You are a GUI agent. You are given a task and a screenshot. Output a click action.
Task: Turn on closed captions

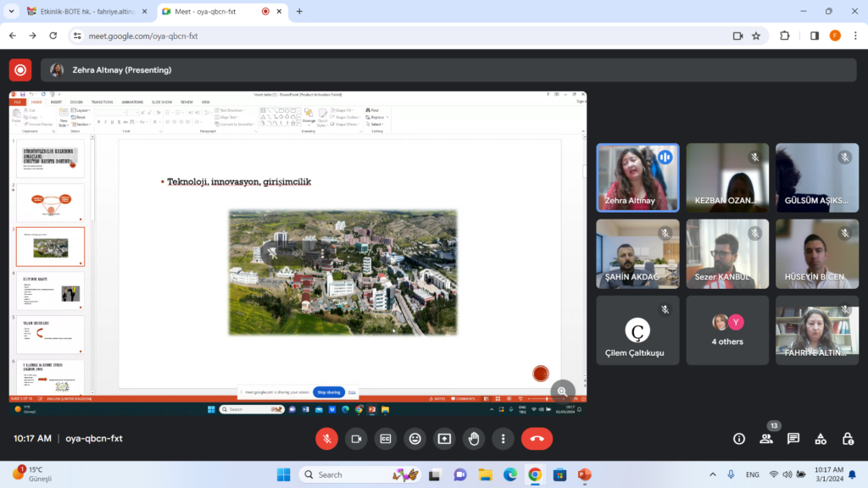386,439
